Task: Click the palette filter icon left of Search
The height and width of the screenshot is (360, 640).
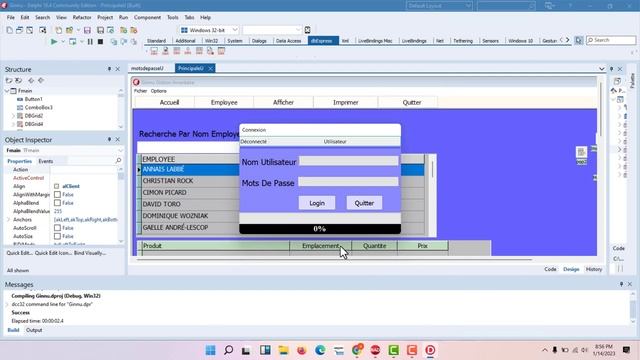Action: tap(579, 40)
